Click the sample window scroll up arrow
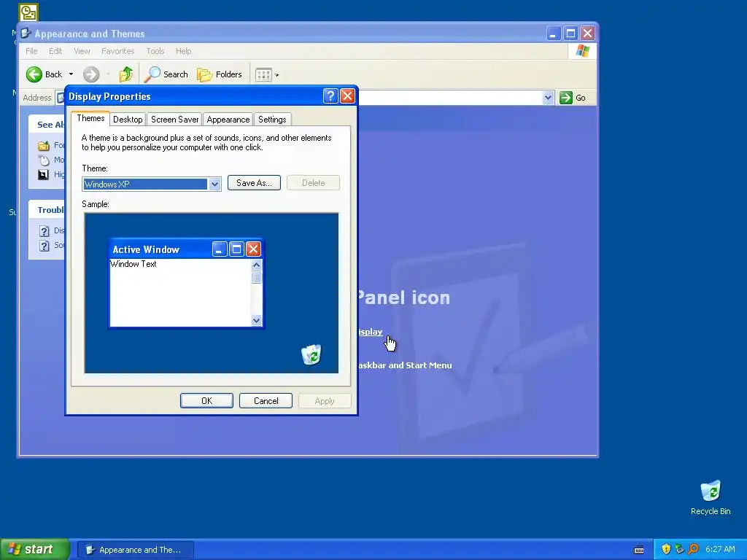 256,265
